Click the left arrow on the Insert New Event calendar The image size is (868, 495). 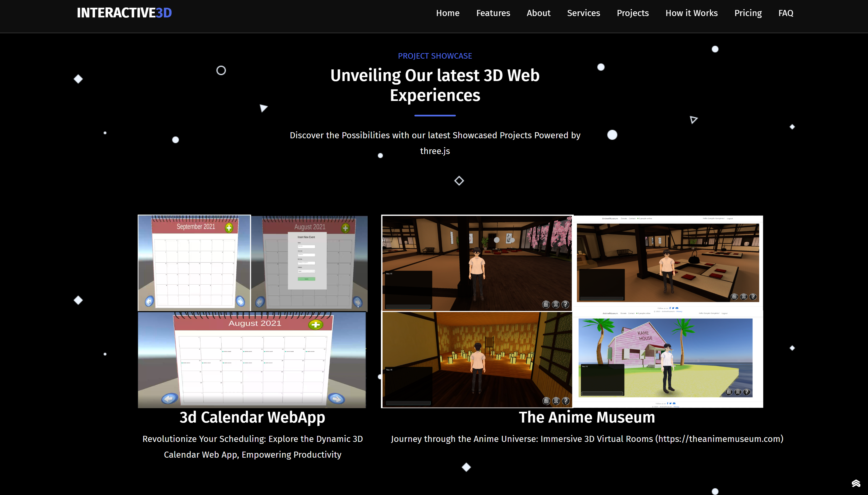(260, 301)
